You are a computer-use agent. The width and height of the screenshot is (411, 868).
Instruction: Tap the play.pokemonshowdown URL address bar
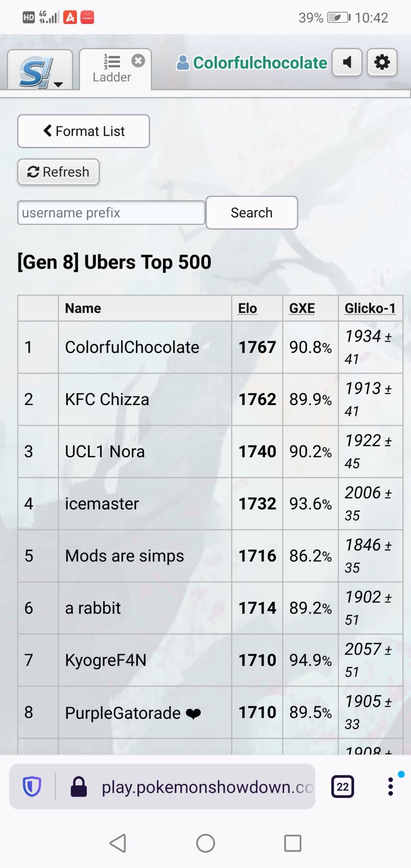pyautogui.click(x=207, y=787)
